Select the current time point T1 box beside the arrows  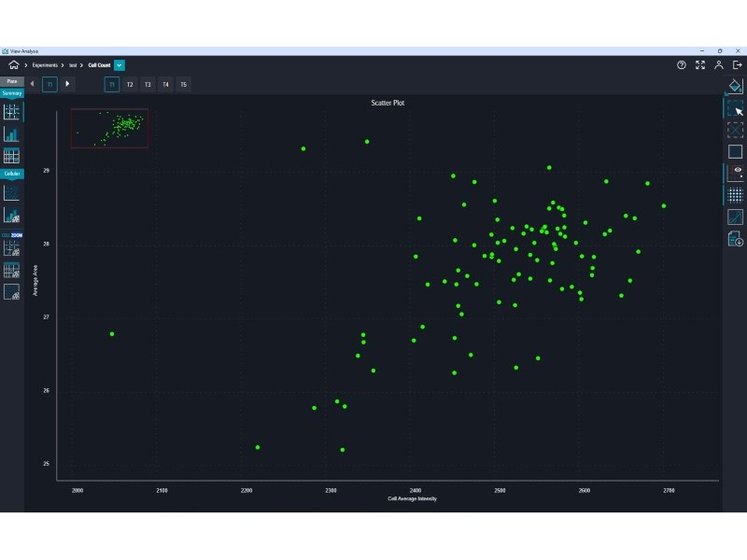49,84
